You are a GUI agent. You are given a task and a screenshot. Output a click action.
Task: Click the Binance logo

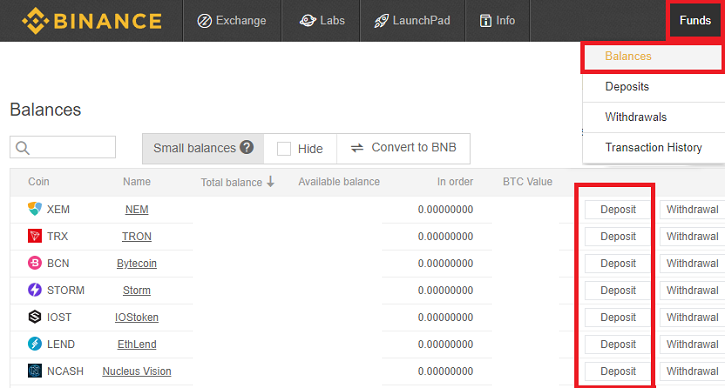pos(92,21)
